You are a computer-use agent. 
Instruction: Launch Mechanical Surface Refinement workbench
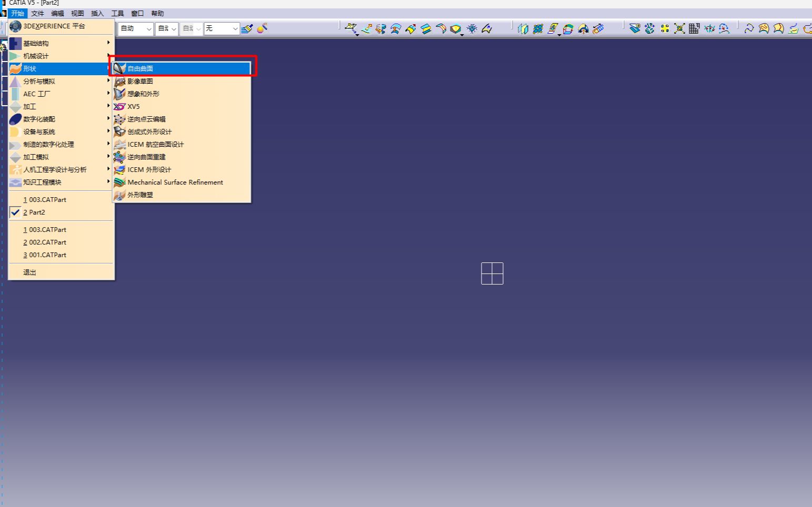(175, 182)
